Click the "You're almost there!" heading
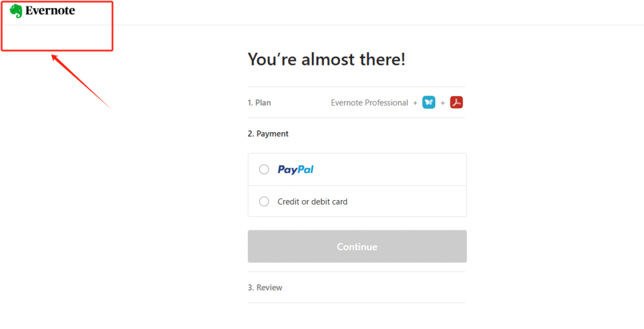Screen dimensions: 644x329 (326, 60)
